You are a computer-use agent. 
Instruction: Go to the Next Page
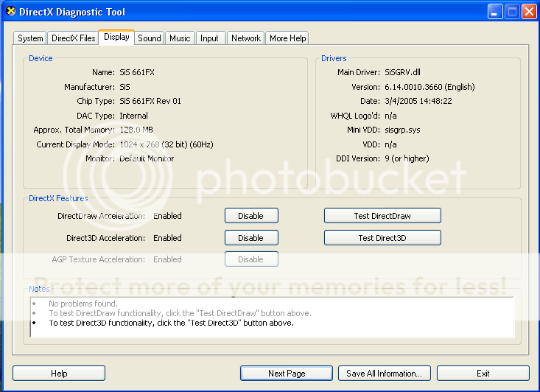pyautogui.click(x=287, y=373)
